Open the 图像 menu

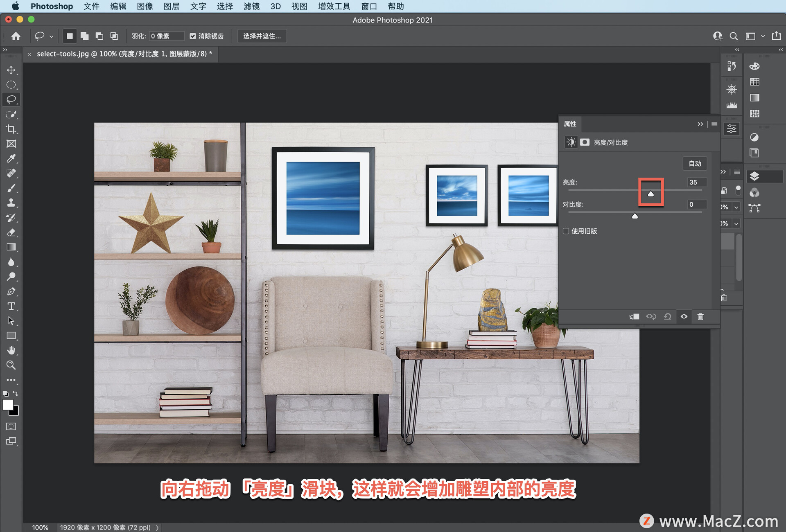pyautogui.click(x=145, y=6)
